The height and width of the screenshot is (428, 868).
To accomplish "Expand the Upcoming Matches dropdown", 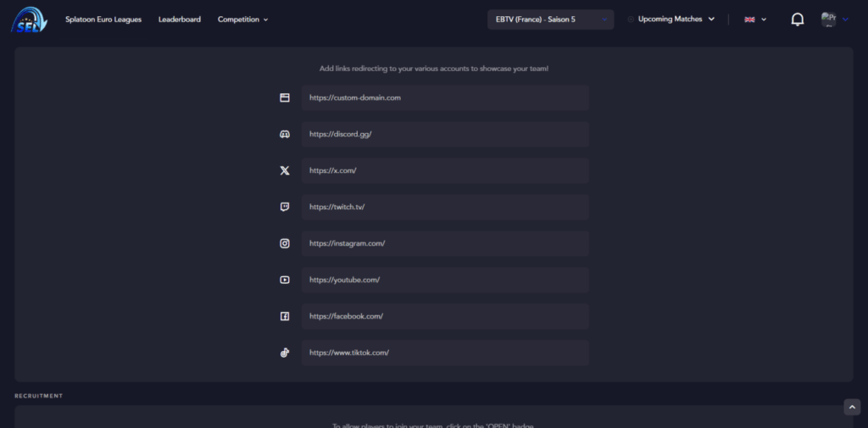I will click(671, 19).
